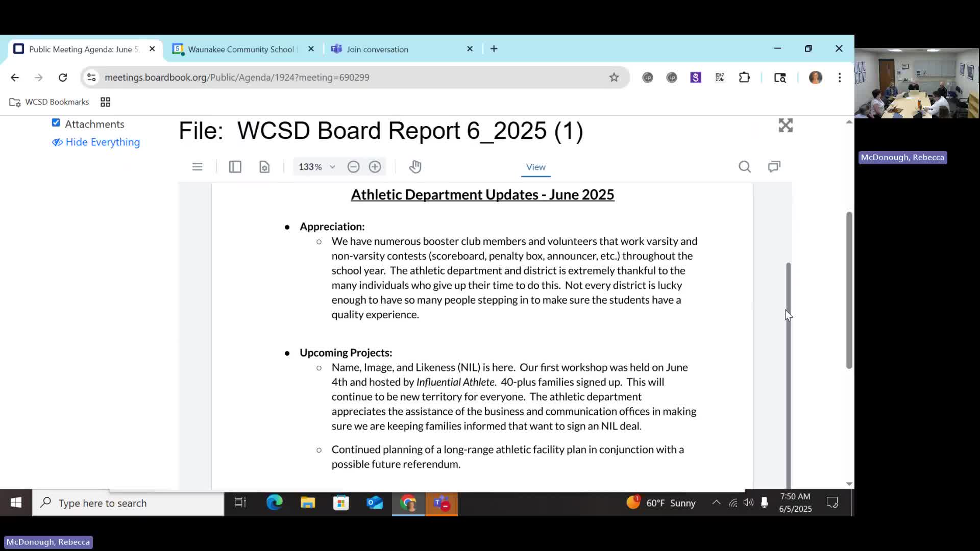
Task: Open Chrome's three-dot menu
Action: [840, 77]
